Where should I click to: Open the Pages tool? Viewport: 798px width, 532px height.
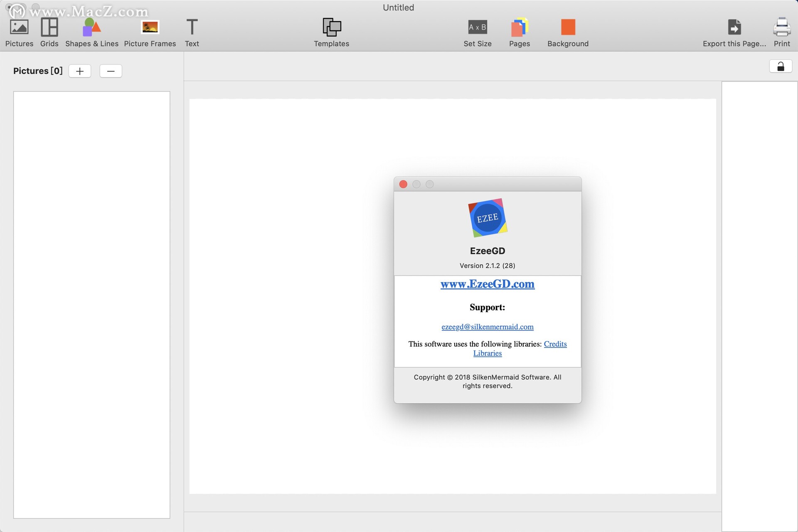point(520,32)
